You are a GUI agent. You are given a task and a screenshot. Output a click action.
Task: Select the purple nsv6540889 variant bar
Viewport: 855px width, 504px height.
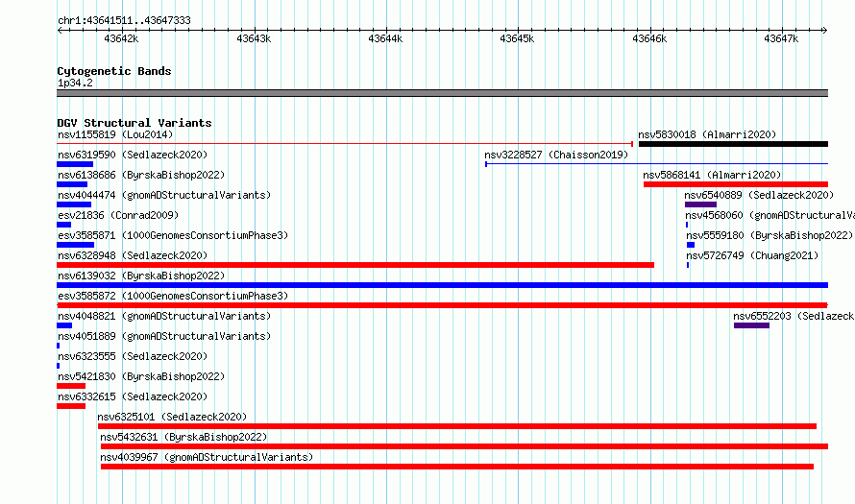(700, 204)
